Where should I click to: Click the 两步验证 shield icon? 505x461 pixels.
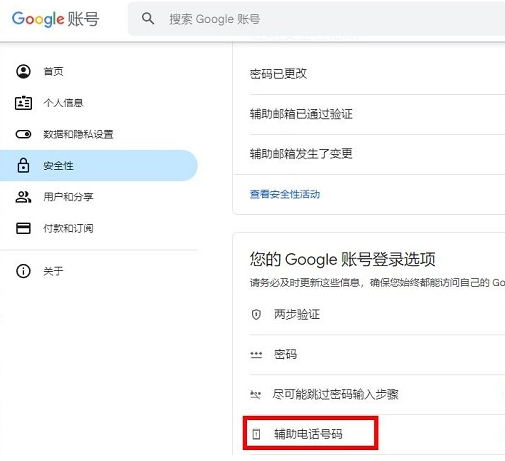click(x=256, y=314)
